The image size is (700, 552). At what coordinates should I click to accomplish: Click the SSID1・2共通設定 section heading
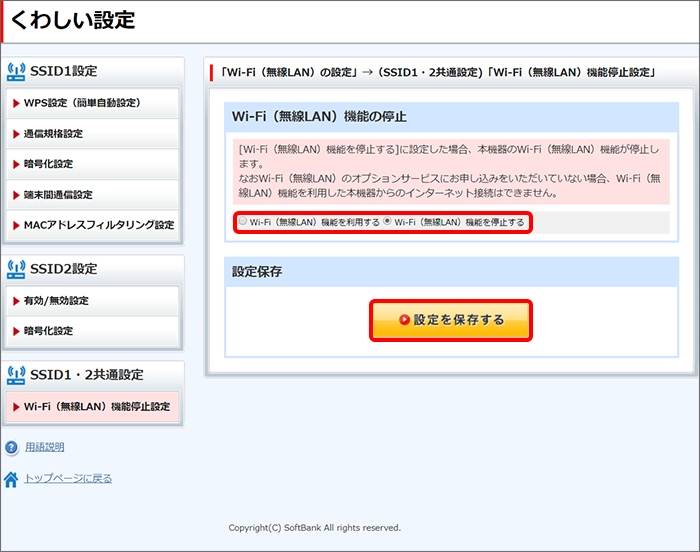[x=87, y=375]
